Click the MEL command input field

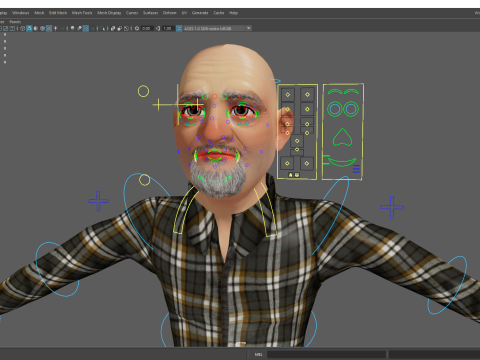(x=326, y=354)
